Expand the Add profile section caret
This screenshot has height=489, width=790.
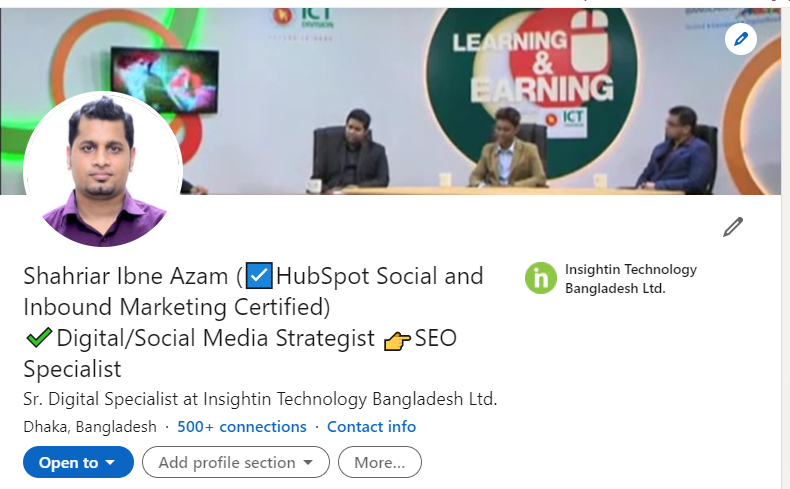pyautogui.click(x=308, y=462)
